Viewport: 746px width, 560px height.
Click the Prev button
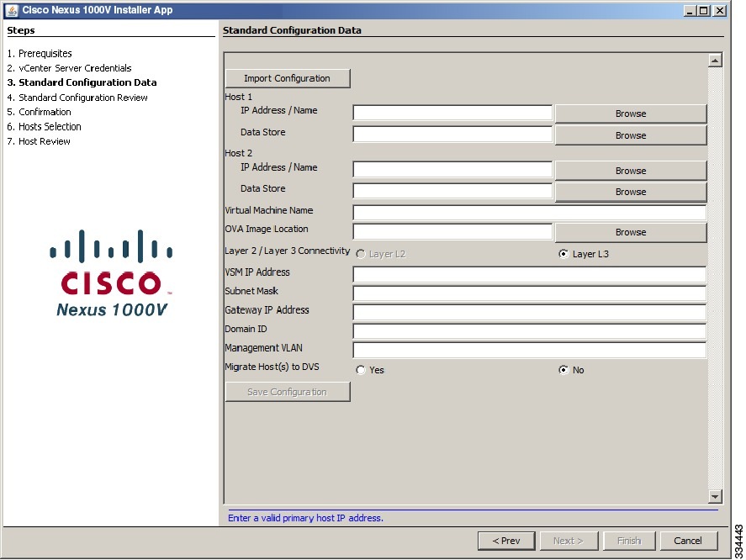[506, 541]
